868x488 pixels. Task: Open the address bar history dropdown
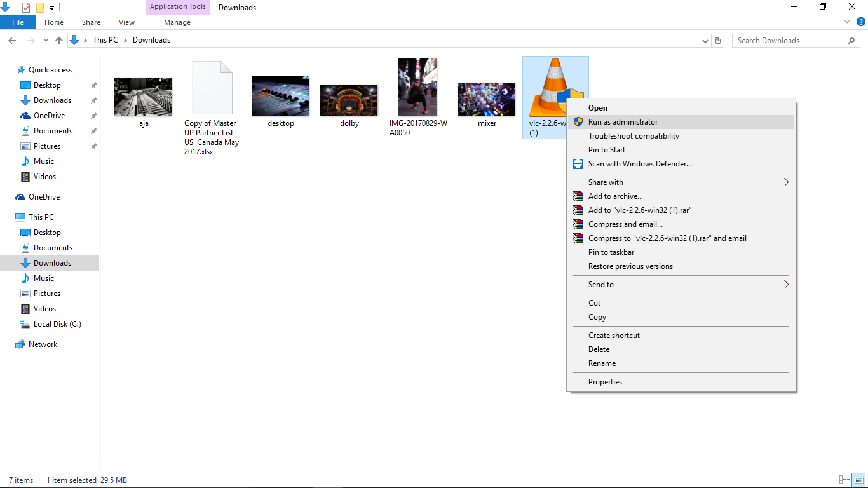click(x=705, y=41)
